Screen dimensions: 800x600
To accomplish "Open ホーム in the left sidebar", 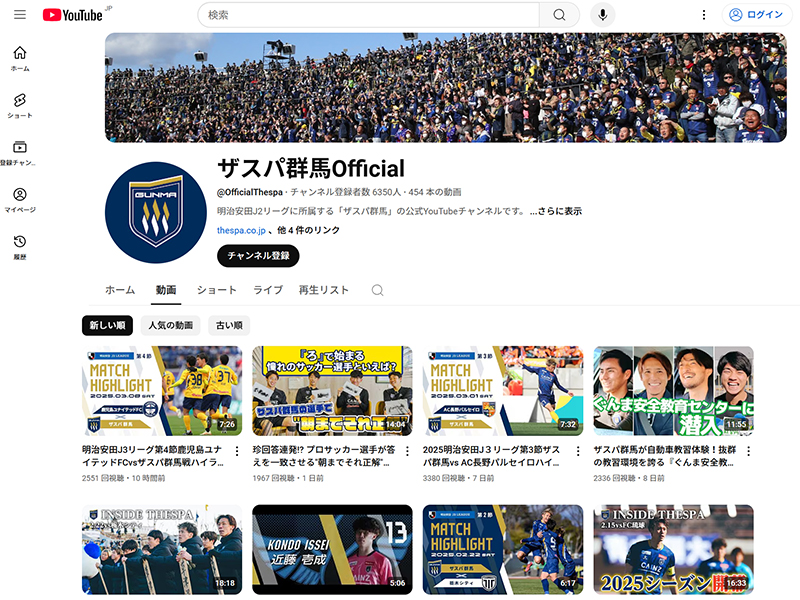I will (20, 59).
